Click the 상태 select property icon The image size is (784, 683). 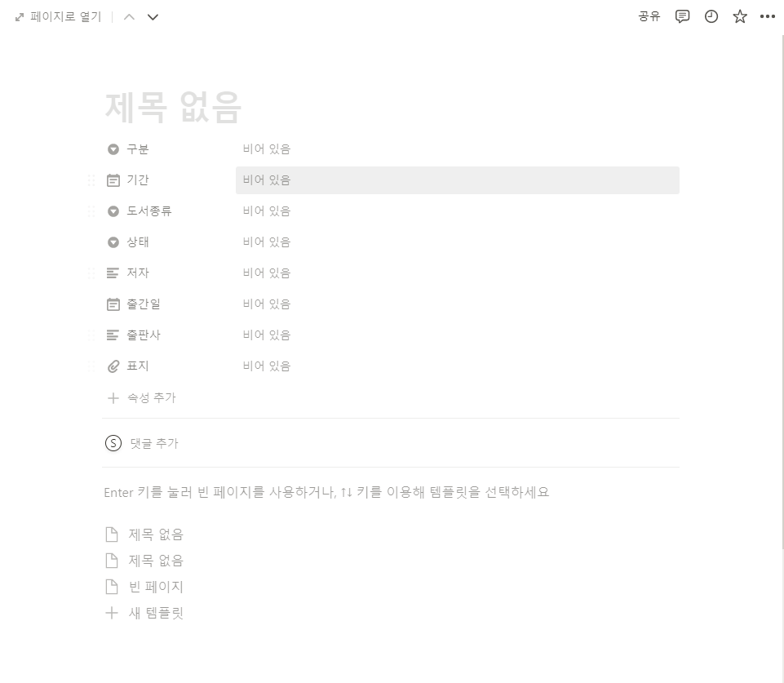coord(113,242)
